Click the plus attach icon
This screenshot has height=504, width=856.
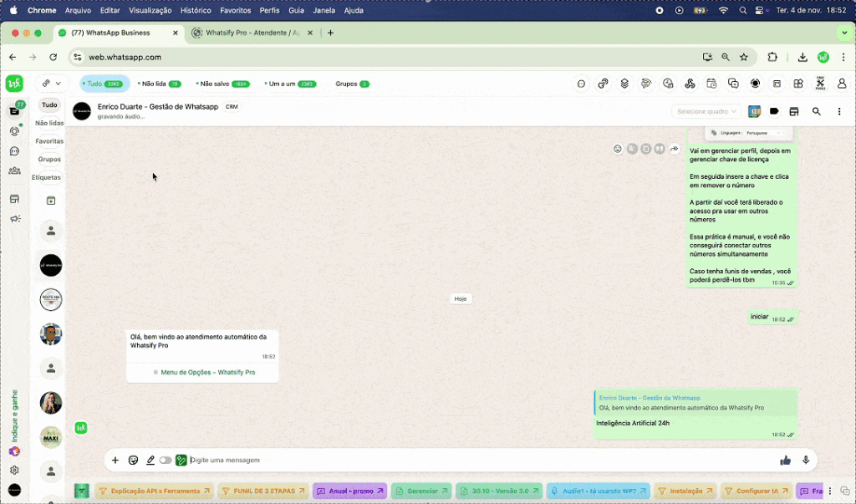[x=115, y=460]
